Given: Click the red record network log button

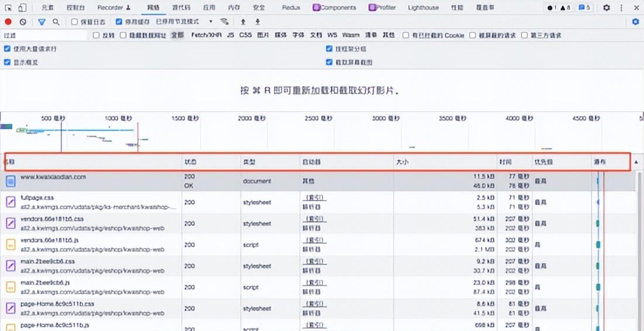Looking at the screenshot, I should [8, 22].
